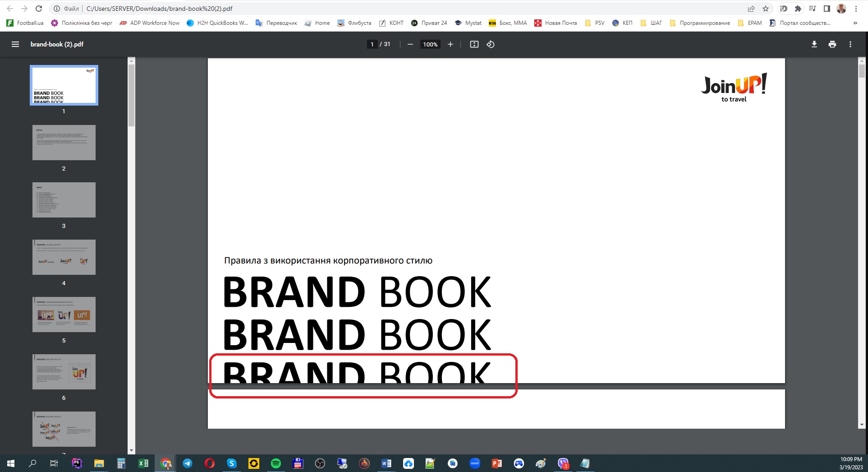Open the PDF viewer more actions menu
Screen dimensions: 868x472
(x=850, y=44)
